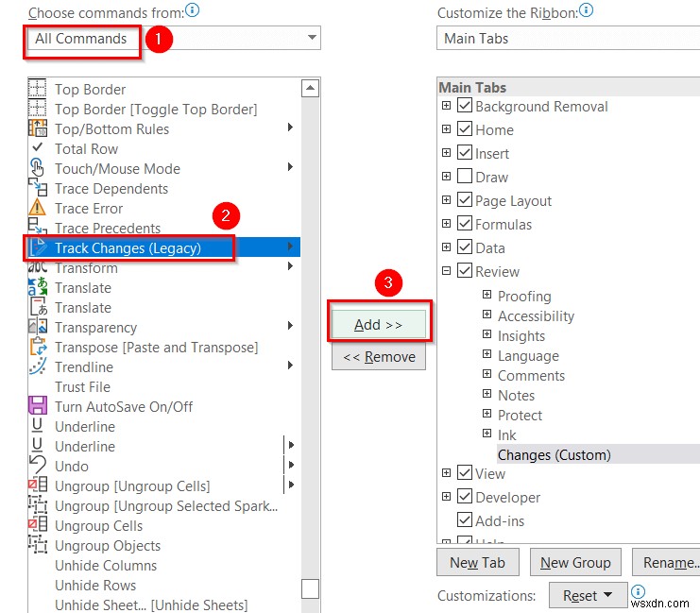This screenshot has width=700, height=613.
Task: Uncheck the Data tab checkbox
Action: (x=465, y=247)
